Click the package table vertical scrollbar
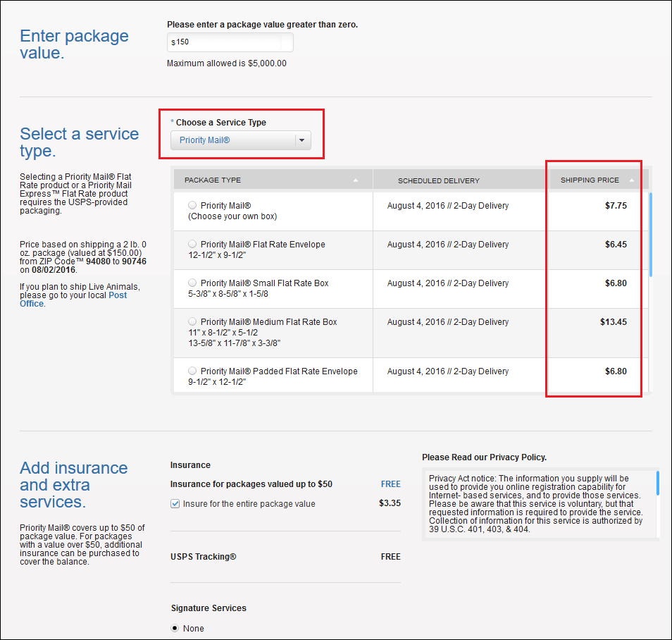The height and width of the screenshot is (640, 672). (651, 235)
